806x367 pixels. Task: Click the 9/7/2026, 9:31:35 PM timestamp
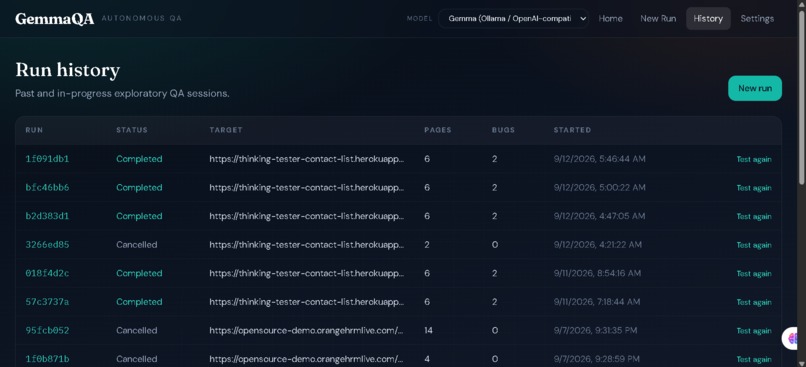[595, 331]
